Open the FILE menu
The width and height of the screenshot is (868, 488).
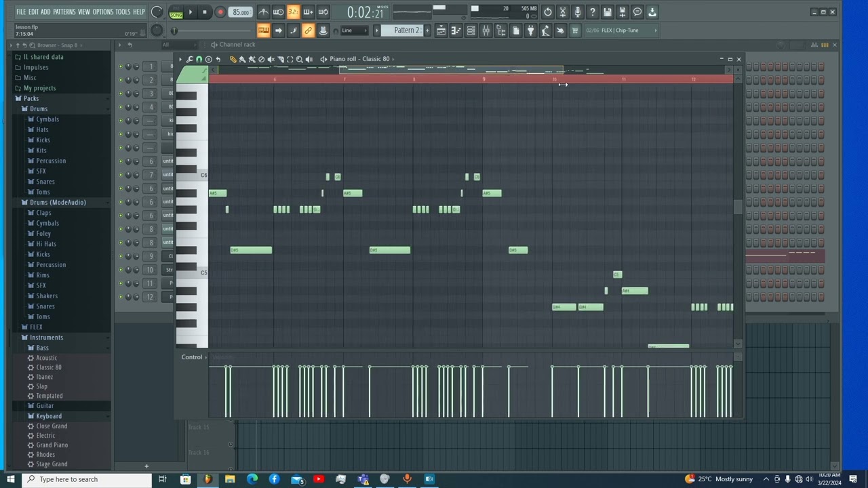[21, 12]
